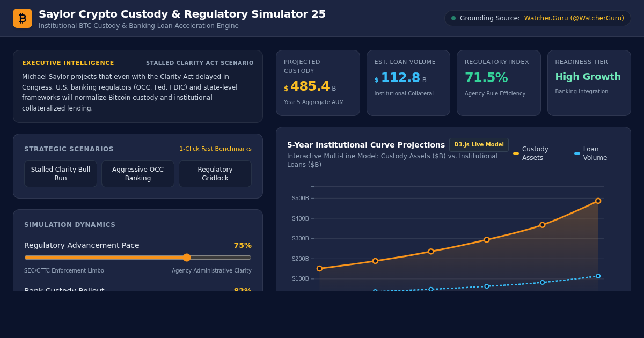This screenshot has height=338, width=644.
Task: Click the 1-Click Fast Benchmarks label
Action: point(215,149)
